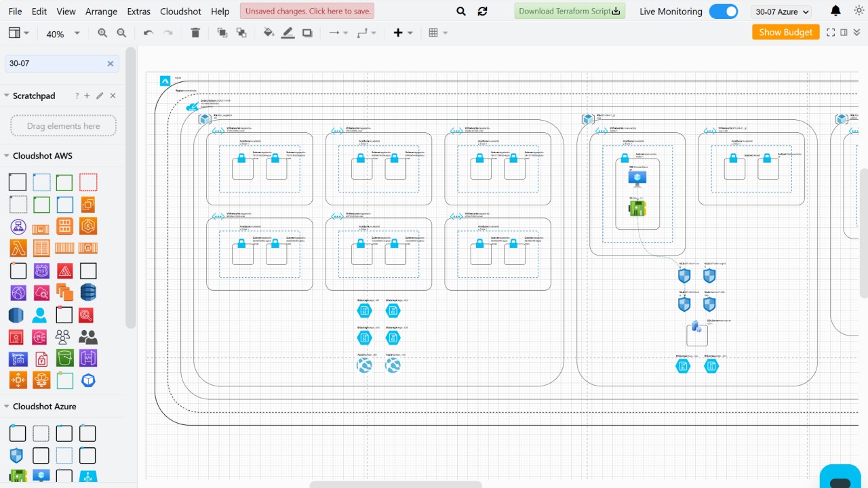The width and height of the screenshot is (868, 488).
Task: Undo the last action
Action: [149, 33]
